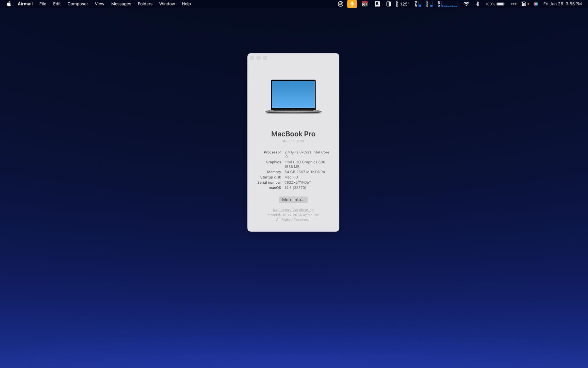Click serial number C02ZX5YYMD6T

tap(298, 183)
